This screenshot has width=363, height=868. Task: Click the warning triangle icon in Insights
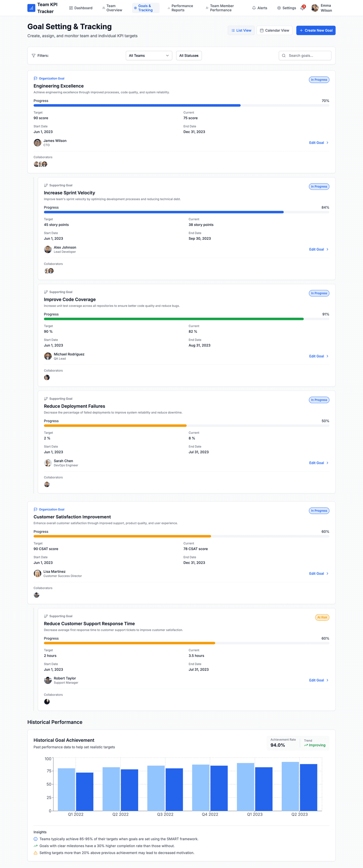35,853
